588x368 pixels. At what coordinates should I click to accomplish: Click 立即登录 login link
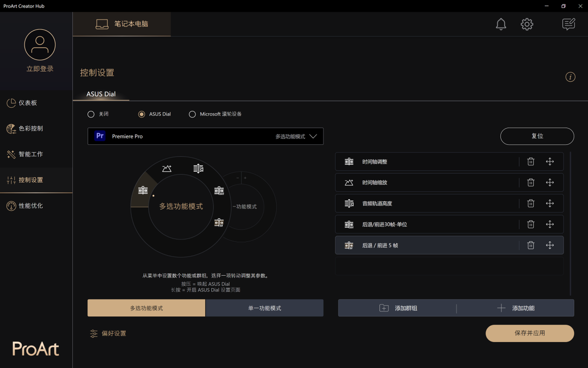[40, 69]
